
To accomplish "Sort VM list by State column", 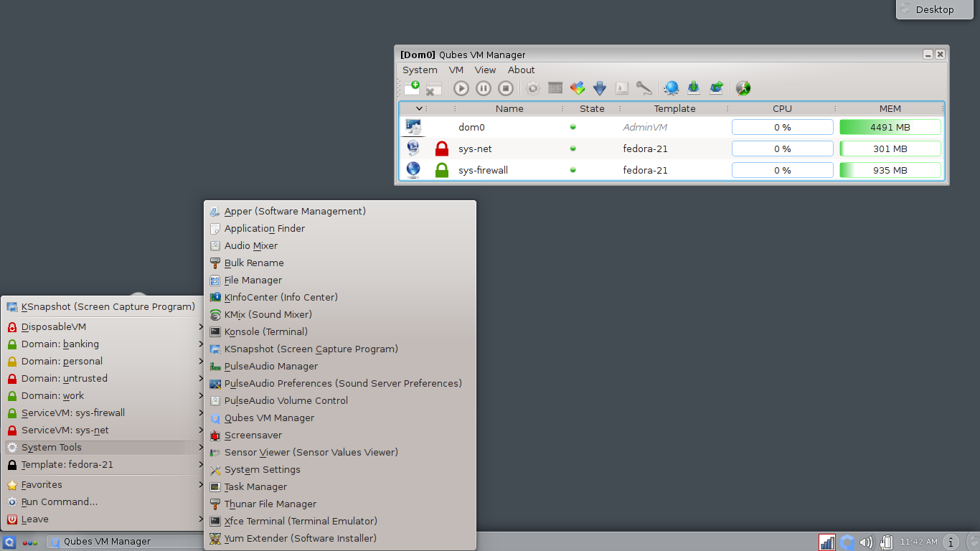I will click(592, 108).
